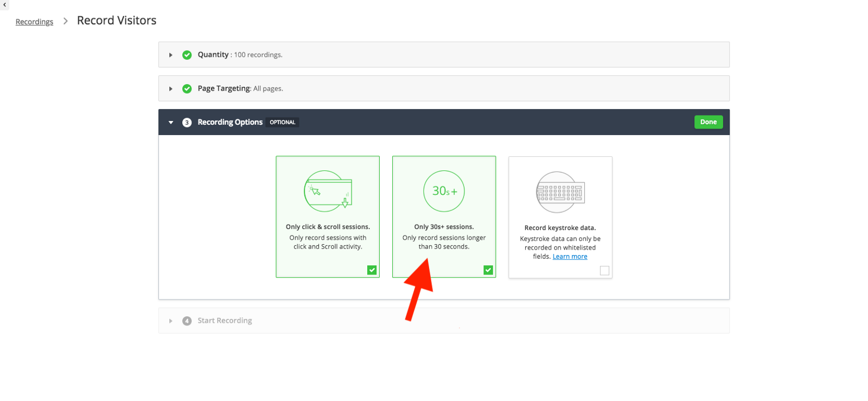Expand the Quantity section

tap(171, 55)
